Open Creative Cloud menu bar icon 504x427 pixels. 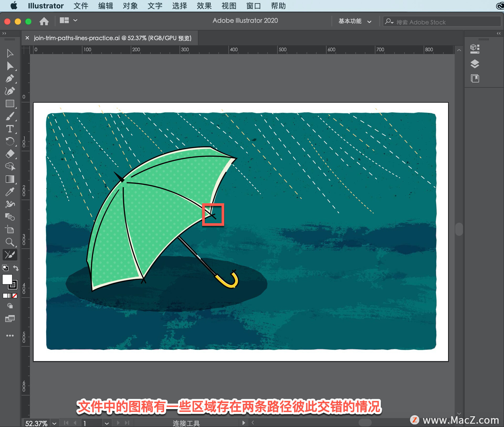pyautogui.click(x=500, y=6)
